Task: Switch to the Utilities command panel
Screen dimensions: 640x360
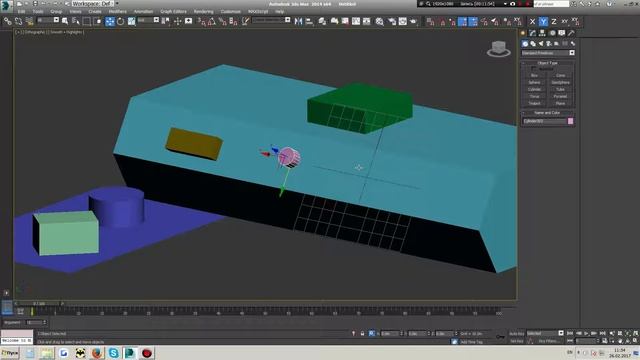Action: 571,33
